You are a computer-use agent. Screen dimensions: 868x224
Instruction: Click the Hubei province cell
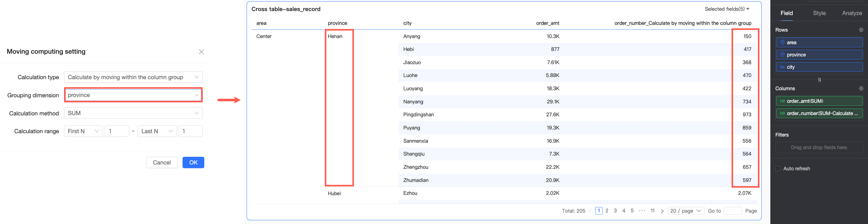(334, 193)
